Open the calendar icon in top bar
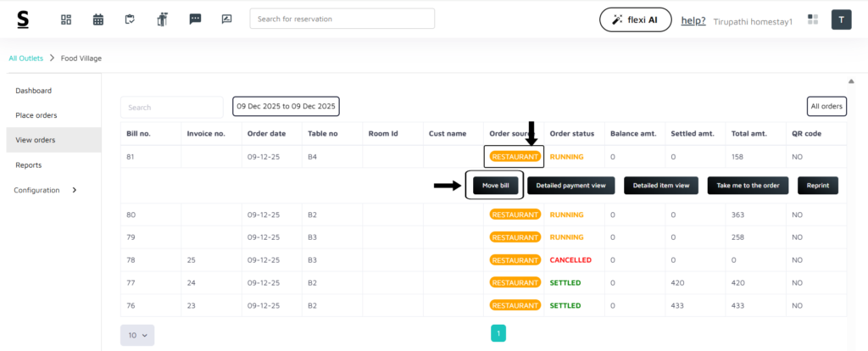868x351 pixels. pos(98,19)
